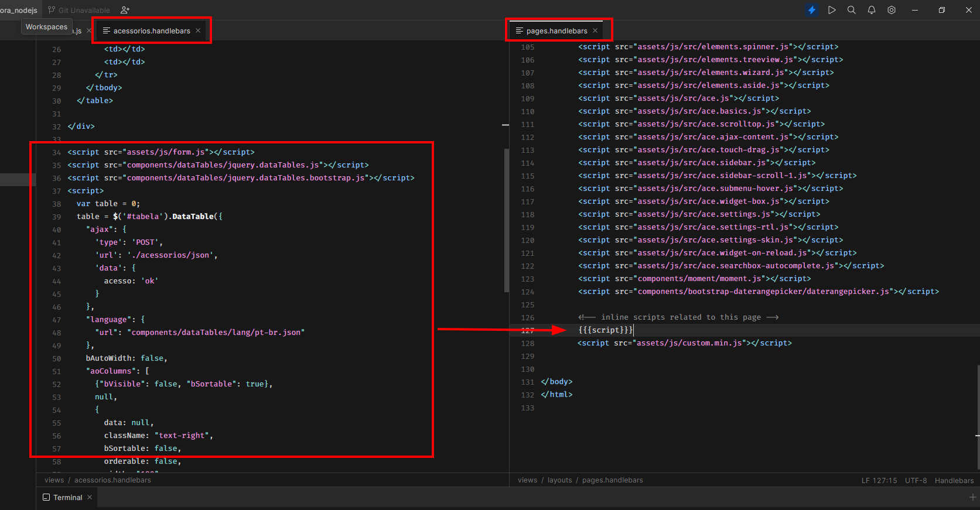Click the file icon on acessorios.handlebars tab

pyautogui.click(x=107, y=30)
